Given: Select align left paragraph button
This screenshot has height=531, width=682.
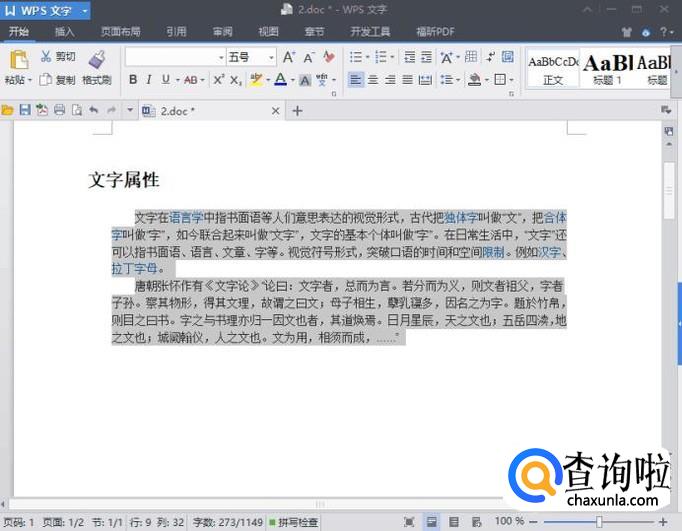Looking at the screenshot, I should coord(355,80).
